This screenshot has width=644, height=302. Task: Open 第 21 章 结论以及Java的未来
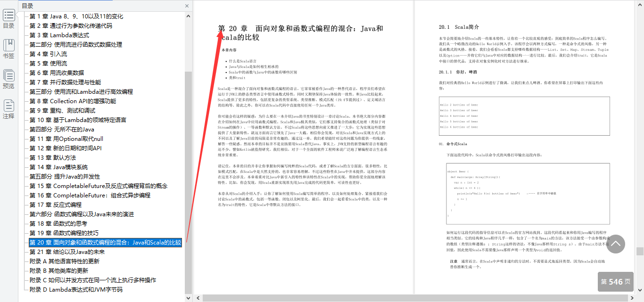[67, 252]
